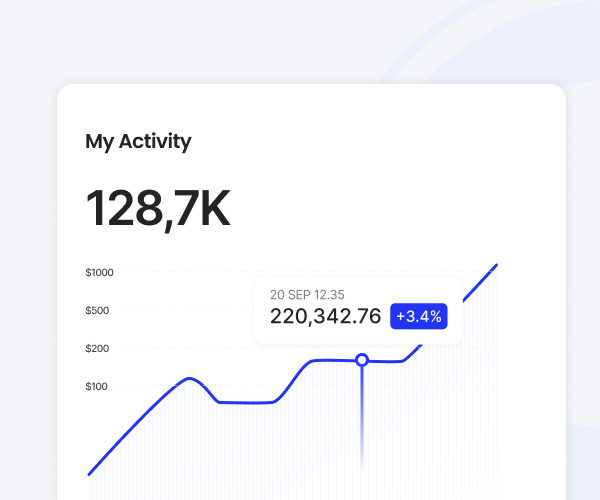Click the 20 SEP 12.35 tooltip date
Screen dimensions: 600x500
pos(307,294)
